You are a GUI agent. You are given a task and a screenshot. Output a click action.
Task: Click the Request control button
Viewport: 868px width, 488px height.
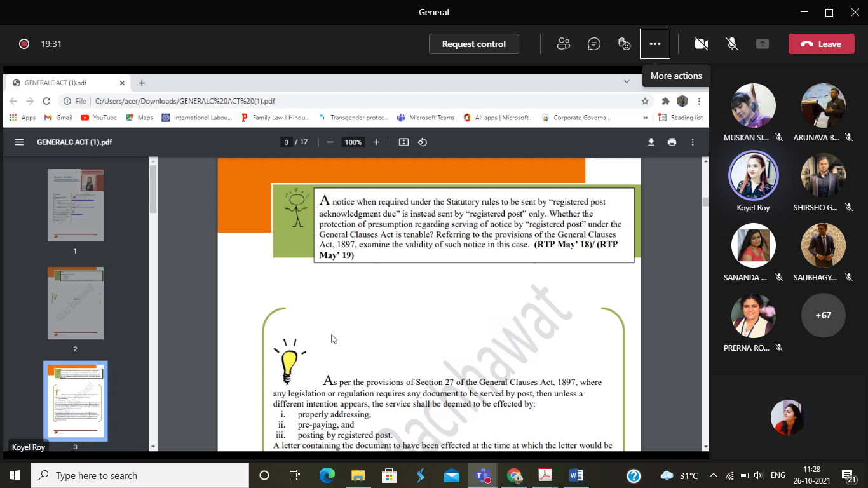pos(474,44)
